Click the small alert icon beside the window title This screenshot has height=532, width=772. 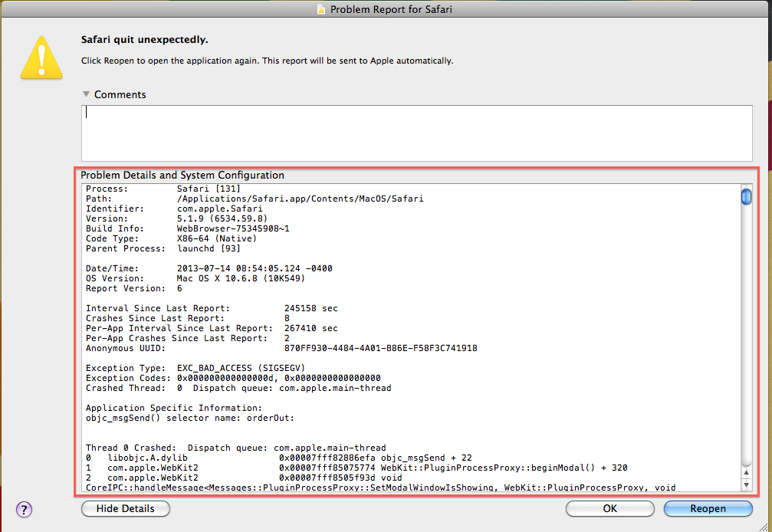click(x=321, y=9)
